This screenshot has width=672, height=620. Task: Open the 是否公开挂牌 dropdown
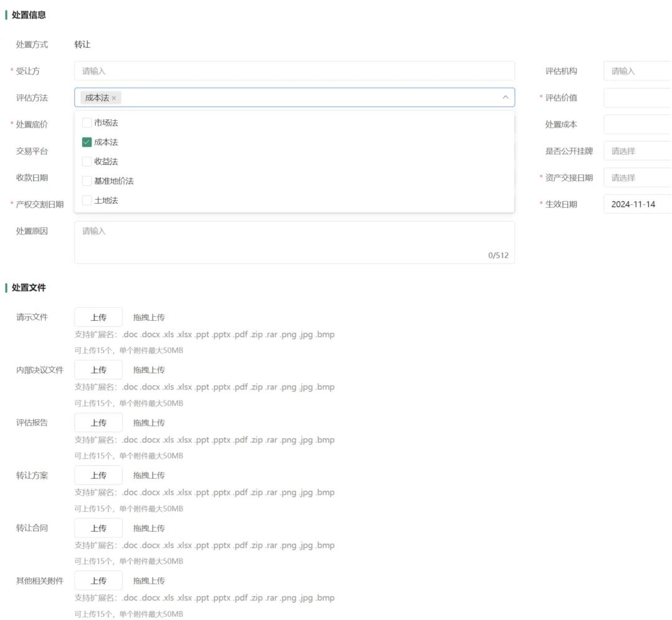click(x=637, y=151)
